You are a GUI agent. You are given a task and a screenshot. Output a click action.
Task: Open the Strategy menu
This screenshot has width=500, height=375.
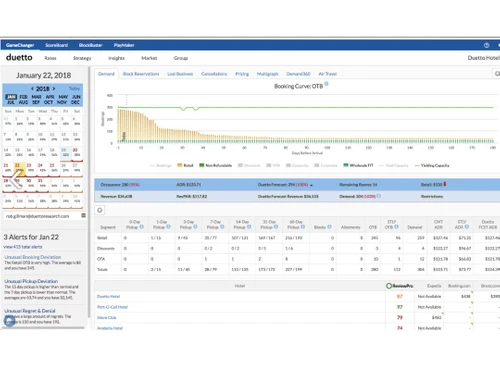pos(82,58)
